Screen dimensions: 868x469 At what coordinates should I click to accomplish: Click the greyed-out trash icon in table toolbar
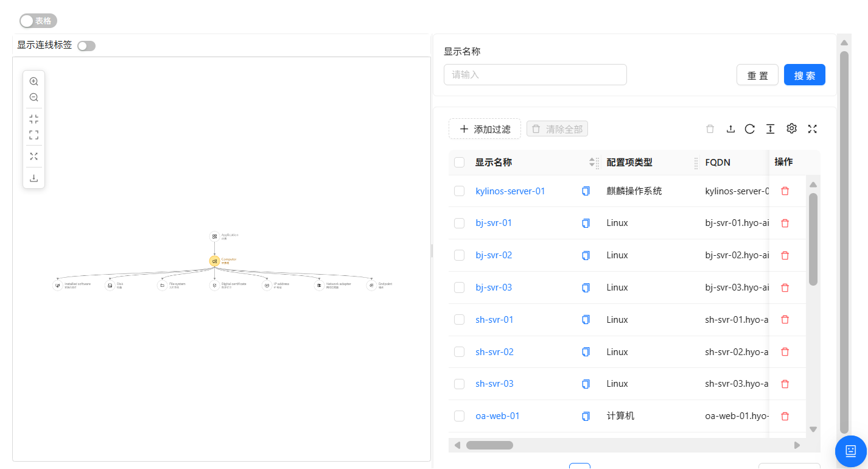(710, 129)
